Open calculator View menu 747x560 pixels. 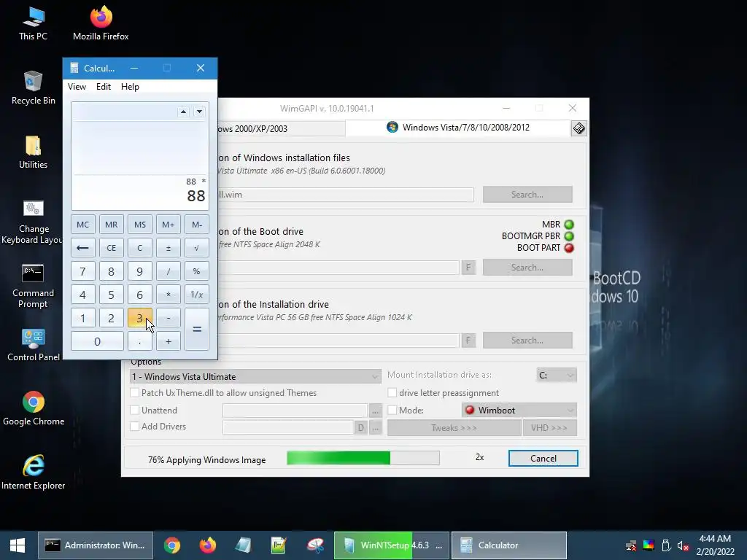(77, 87)
